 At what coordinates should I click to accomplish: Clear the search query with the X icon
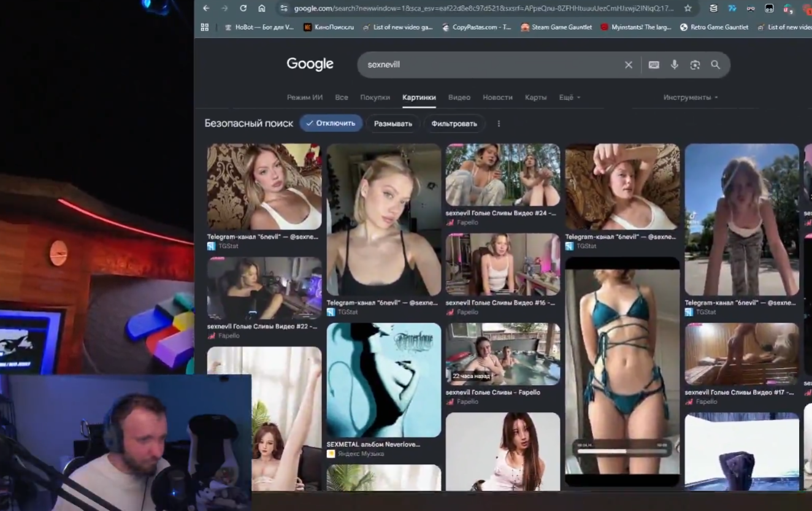coord(629,64)
